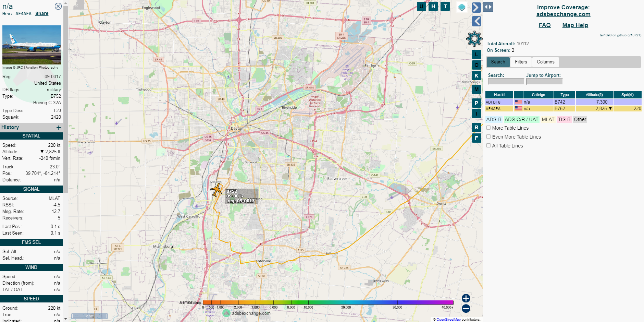
Task: Click the right chevron sidebar button
Action: point(476,7)
